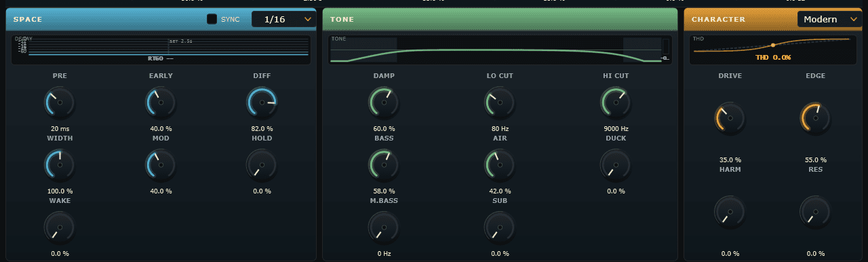Click the orange point on THD curve
868x262 pixels.
click(772, 45)
